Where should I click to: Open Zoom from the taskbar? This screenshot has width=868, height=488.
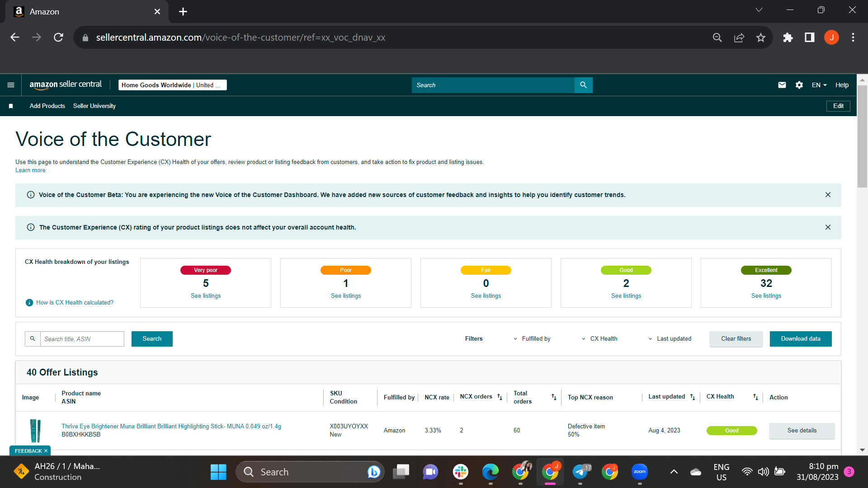pyautogui.click(x=640, y=472)
